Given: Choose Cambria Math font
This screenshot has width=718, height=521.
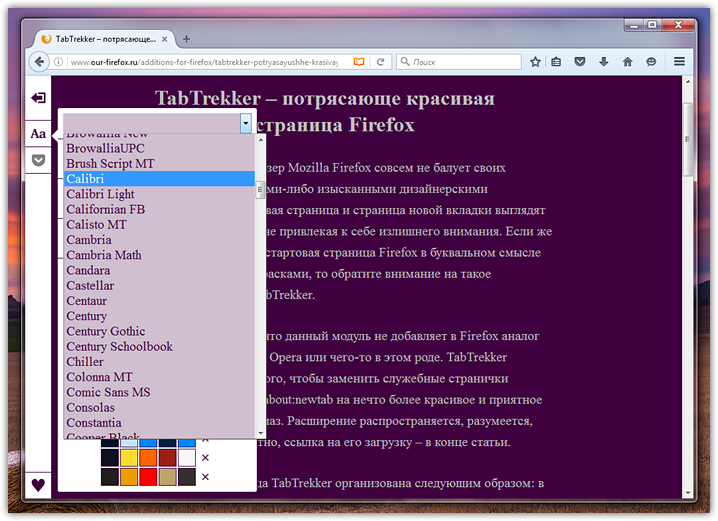Looking at the screenshot, I should point(159,255).
